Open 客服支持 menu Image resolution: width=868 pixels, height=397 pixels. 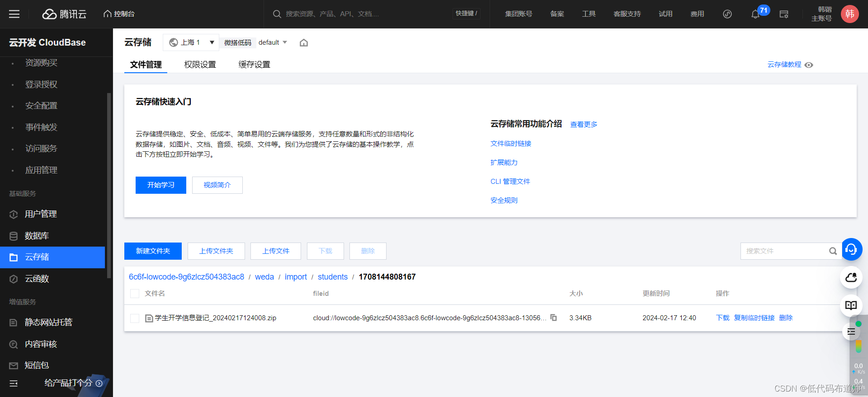627,14
